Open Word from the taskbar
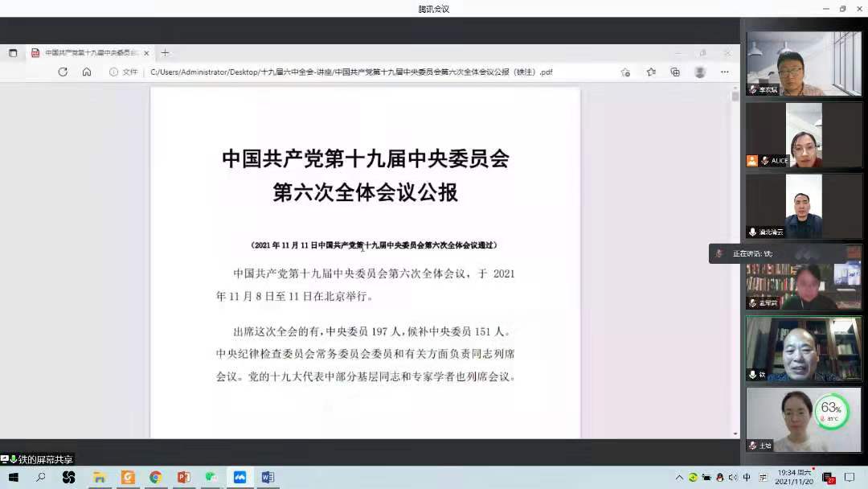Screen dimensions: 868x489 point(267,477)
